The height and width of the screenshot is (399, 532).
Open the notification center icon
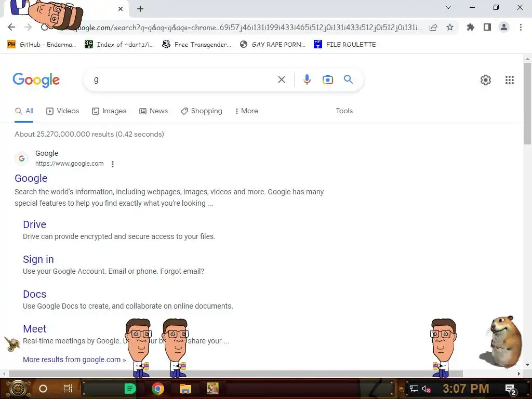point(511,389)
